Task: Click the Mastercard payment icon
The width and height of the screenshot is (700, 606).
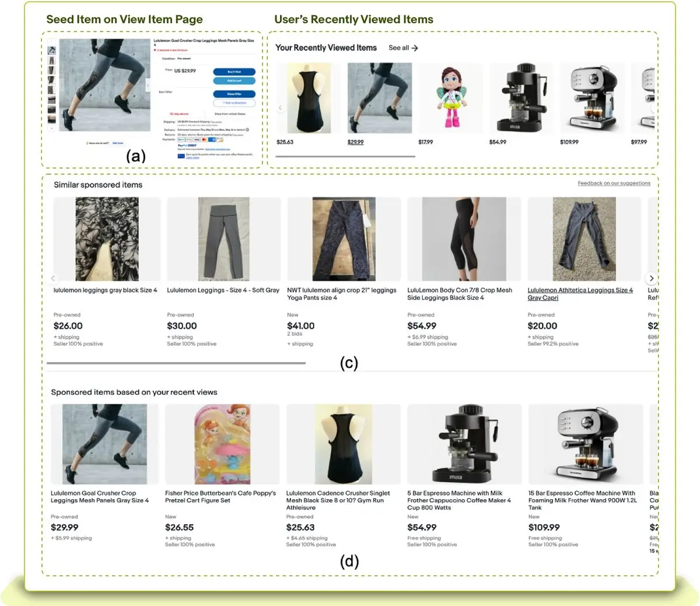Action: [204, 140]
